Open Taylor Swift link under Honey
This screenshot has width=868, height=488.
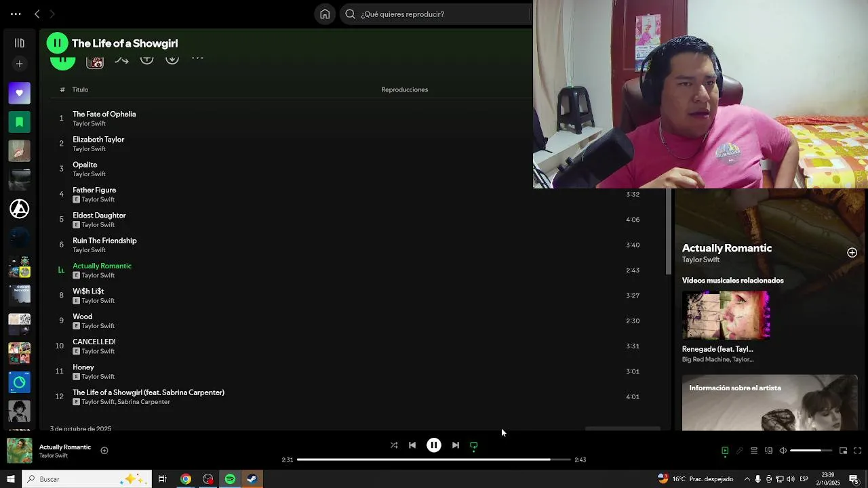click(x=98, y=377)
